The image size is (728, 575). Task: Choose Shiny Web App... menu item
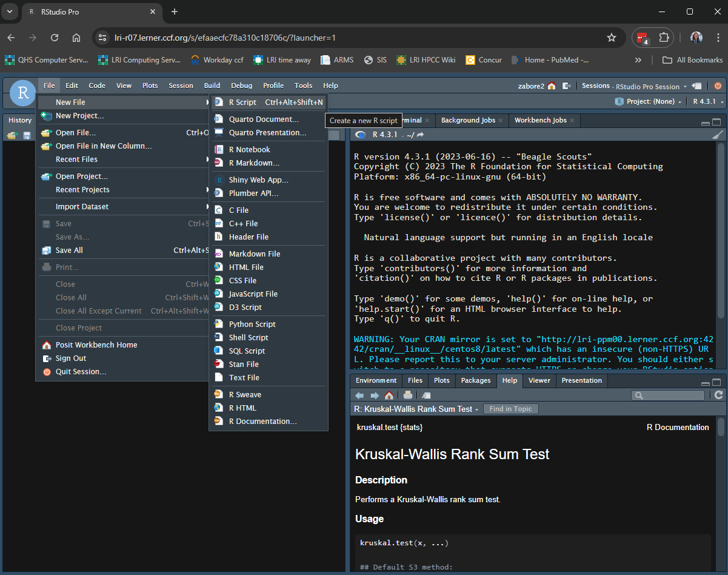[x=269, y=180]
